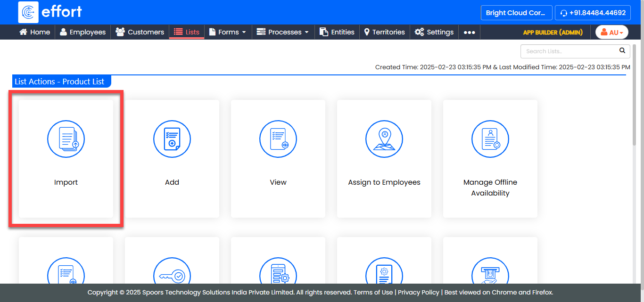Screen dimensions: 644x302
Task: Expand the Processes dropdown menu
Action: pos(283,33)
